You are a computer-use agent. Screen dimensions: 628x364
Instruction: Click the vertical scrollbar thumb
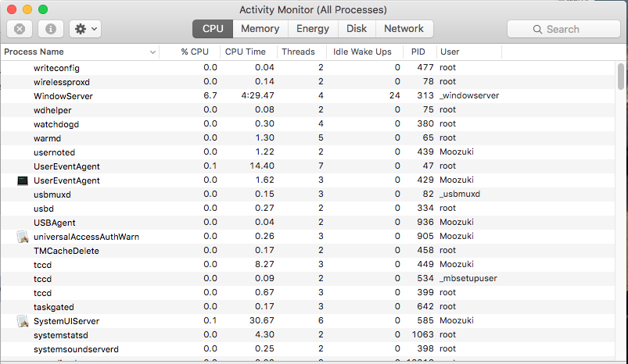tap(621, 77)
